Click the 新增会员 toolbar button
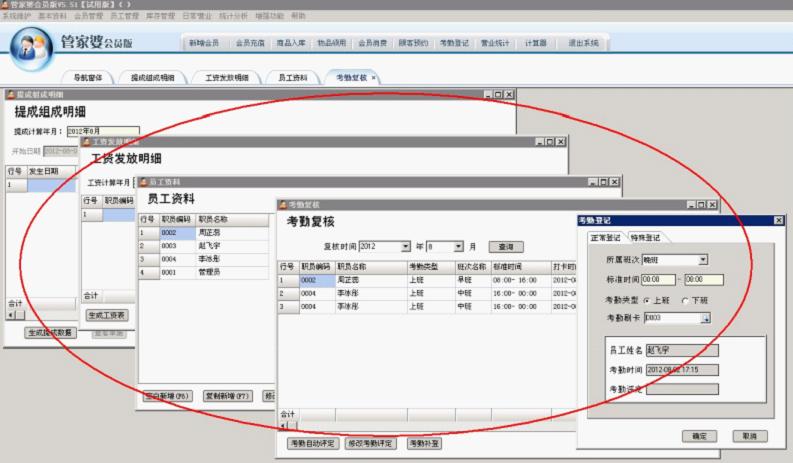Viewport: 793px width, 463px height. (203, 43)
